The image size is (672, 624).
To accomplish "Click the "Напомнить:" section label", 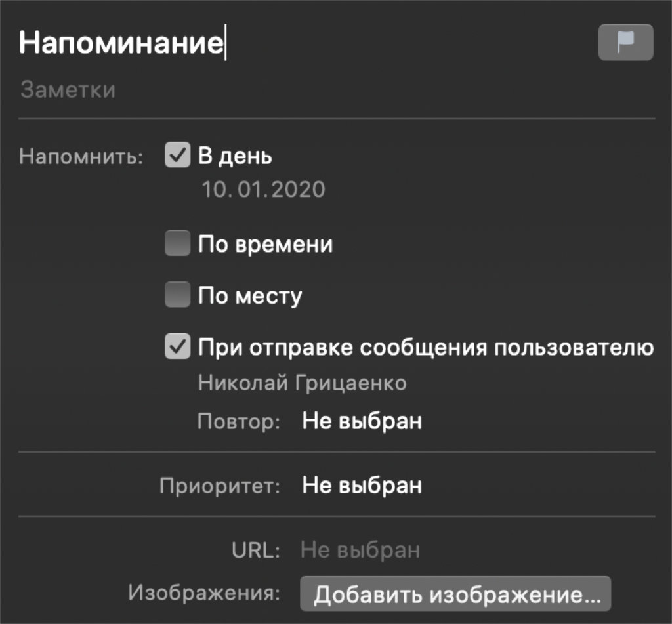I will click(x=81, y=157).
